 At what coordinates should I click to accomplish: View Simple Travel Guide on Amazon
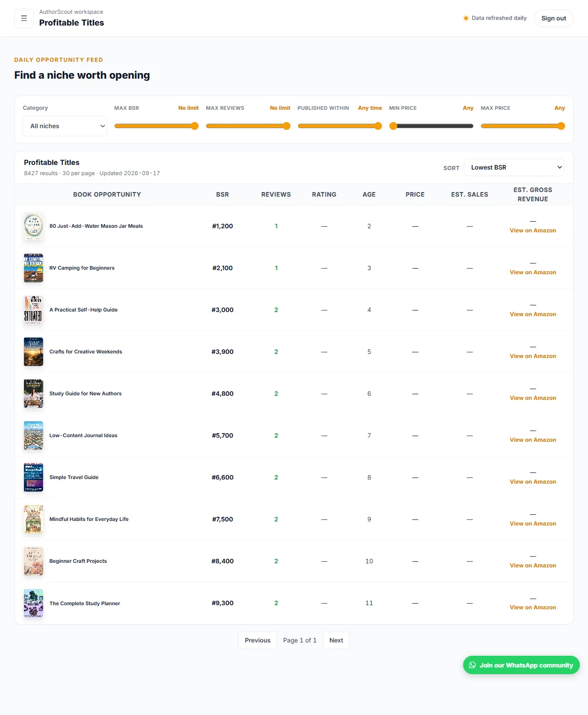coord(533,482)
